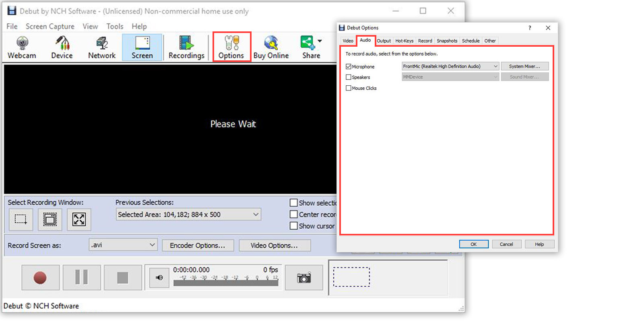The image size is (644, 322).
Task: Click the Help button in Debut Options
Action: [539, 244]
